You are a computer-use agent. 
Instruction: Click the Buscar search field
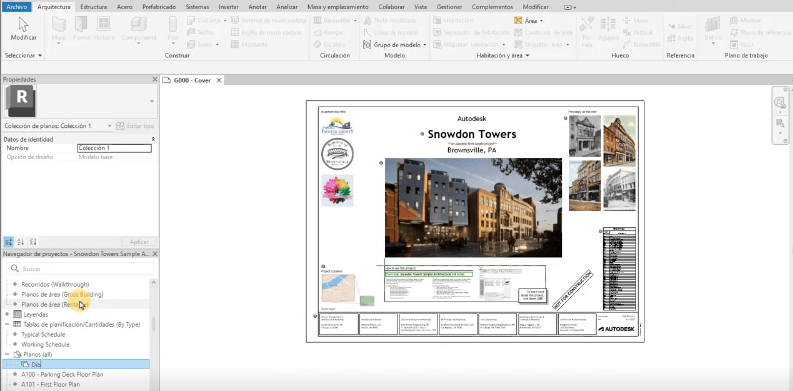(x=80, y=269)
